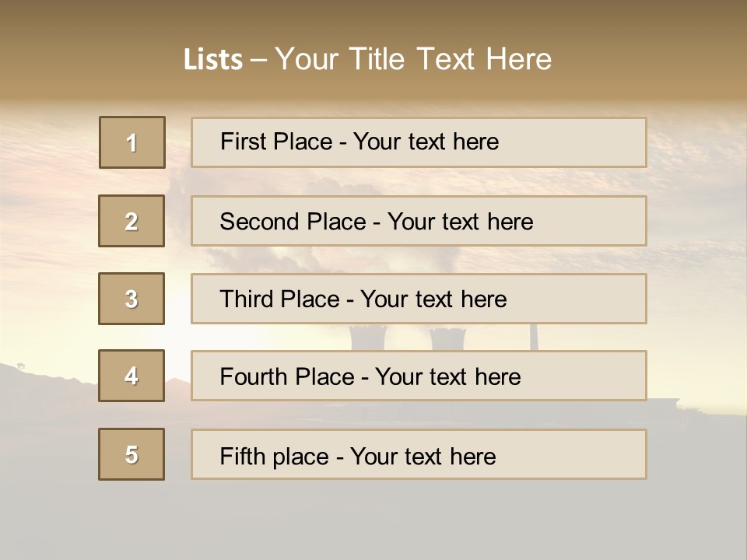Select the number 4 box
This screenshot has height=560, width=747.
132,376
